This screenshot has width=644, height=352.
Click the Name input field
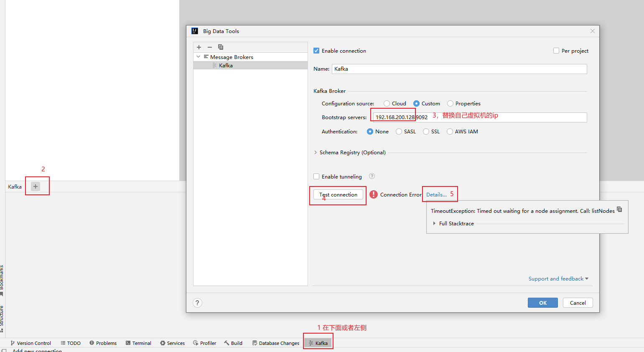(x=459, y=69)
